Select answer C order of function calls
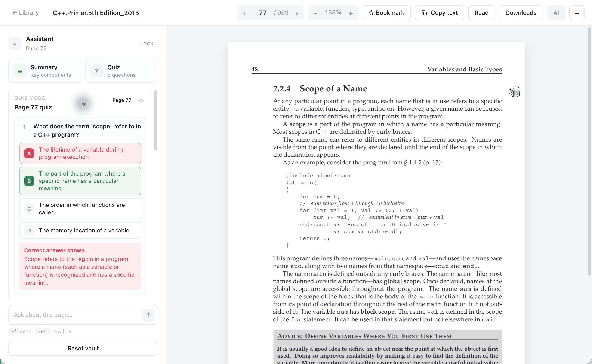The image size is (592, 364). point(80,209)
